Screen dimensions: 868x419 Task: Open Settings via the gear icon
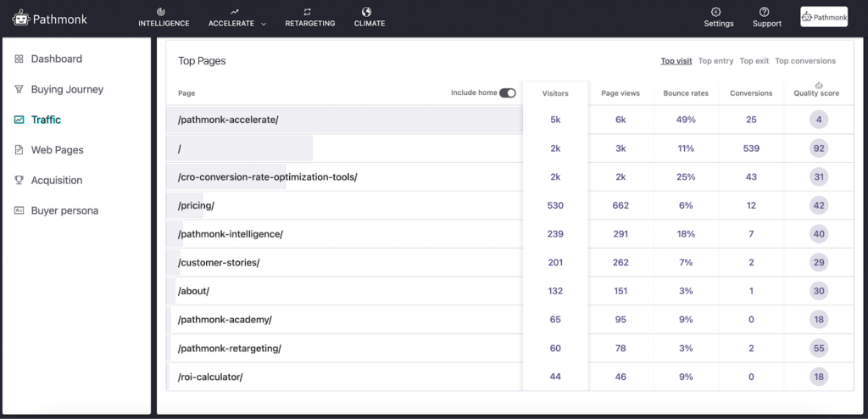click(x=715, y=12)
